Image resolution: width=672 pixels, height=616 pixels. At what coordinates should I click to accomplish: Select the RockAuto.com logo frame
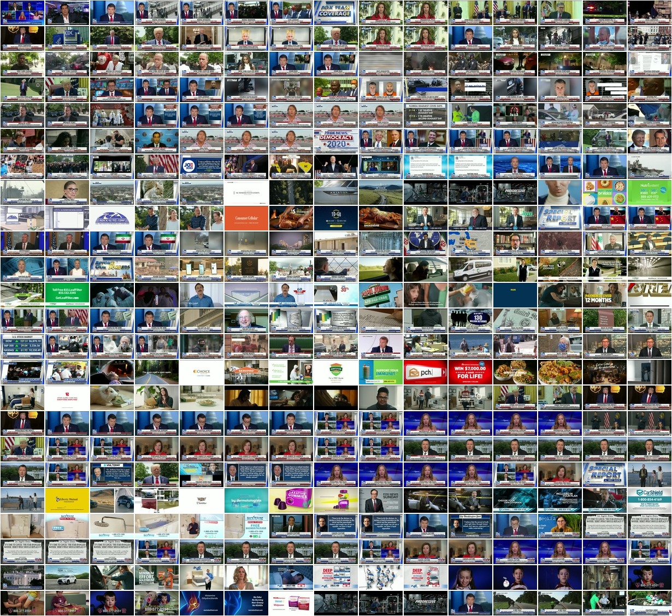point(111,218)
